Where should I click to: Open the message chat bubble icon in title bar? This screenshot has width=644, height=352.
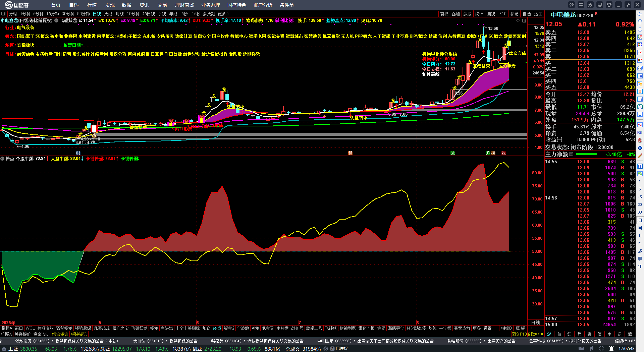(x=572, y=5)
